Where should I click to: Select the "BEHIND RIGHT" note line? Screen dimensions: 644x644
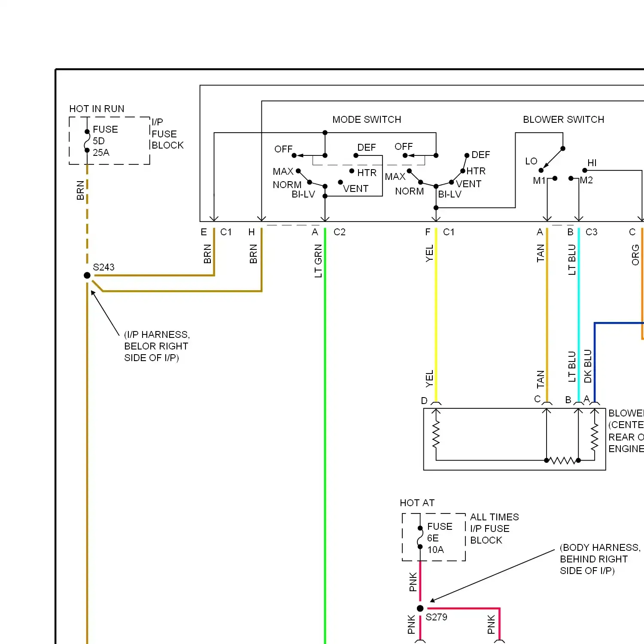pyautogui.click(x=593, y=559)
